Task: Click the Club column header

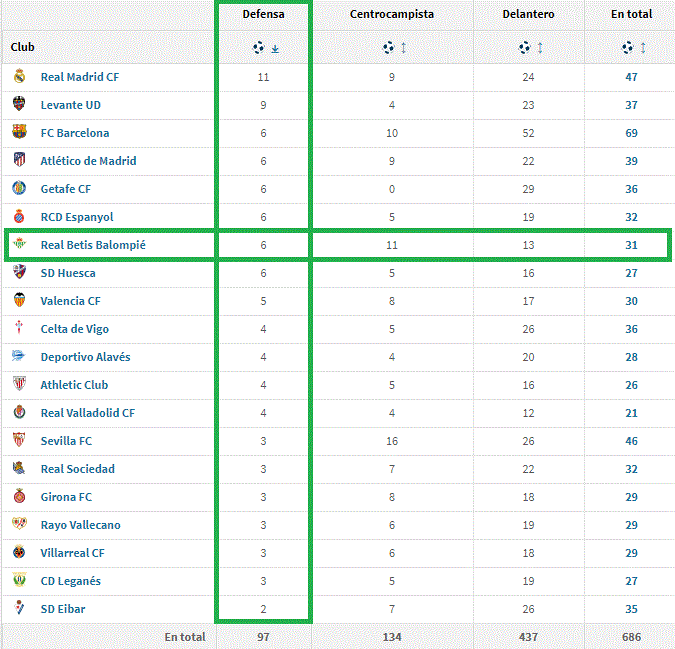Action: point(23,47)
